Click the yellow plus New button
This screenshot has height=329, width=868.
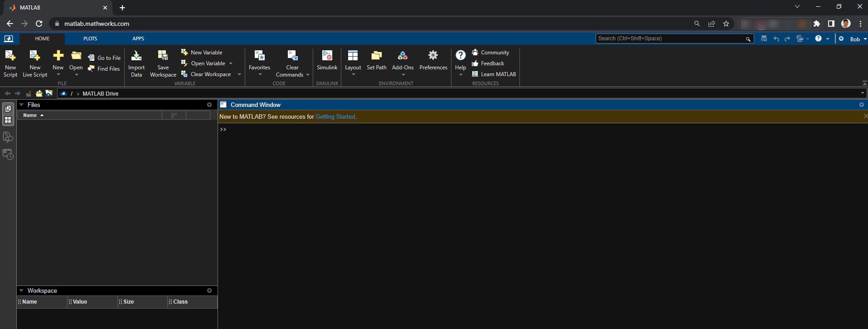click(x=58, y=56)
